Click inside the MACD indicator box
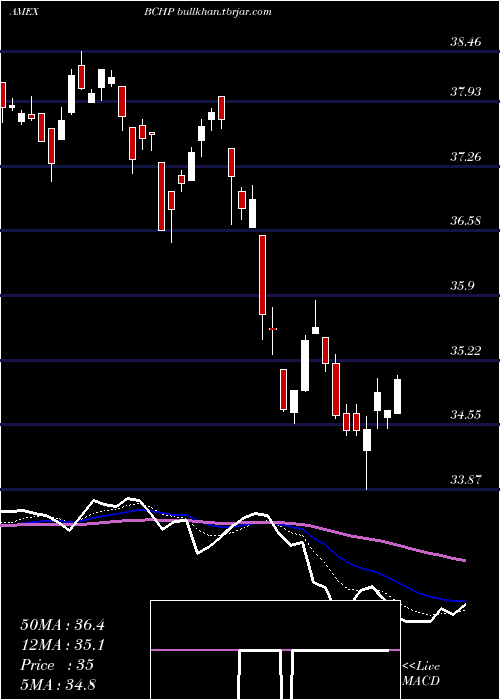The image size is (500, 700). point(275,650)
